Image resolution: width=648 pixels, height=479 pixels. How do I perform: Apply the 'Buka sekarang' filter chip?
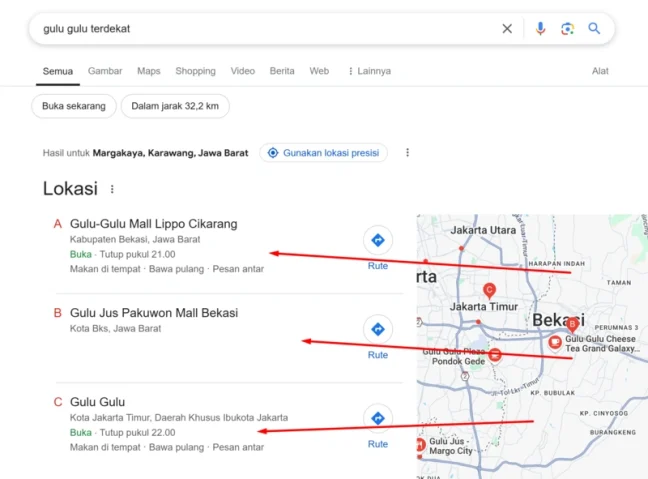74,106
